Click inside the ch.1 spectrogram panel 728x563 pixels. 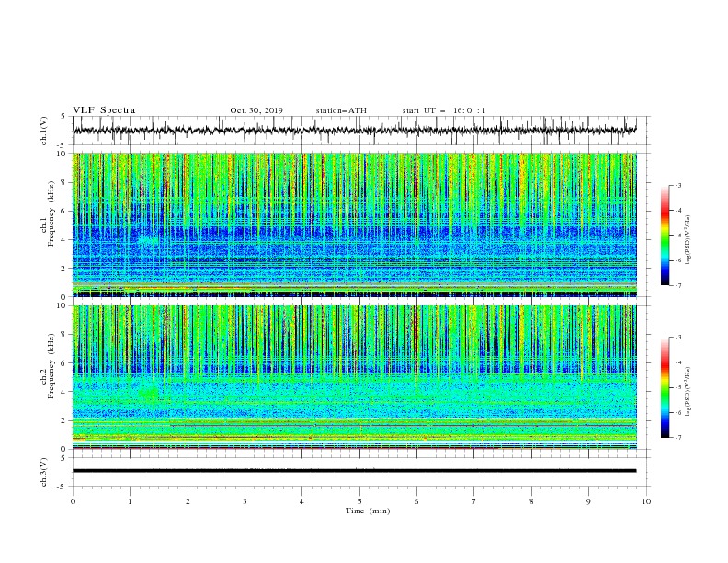point(354,224)
